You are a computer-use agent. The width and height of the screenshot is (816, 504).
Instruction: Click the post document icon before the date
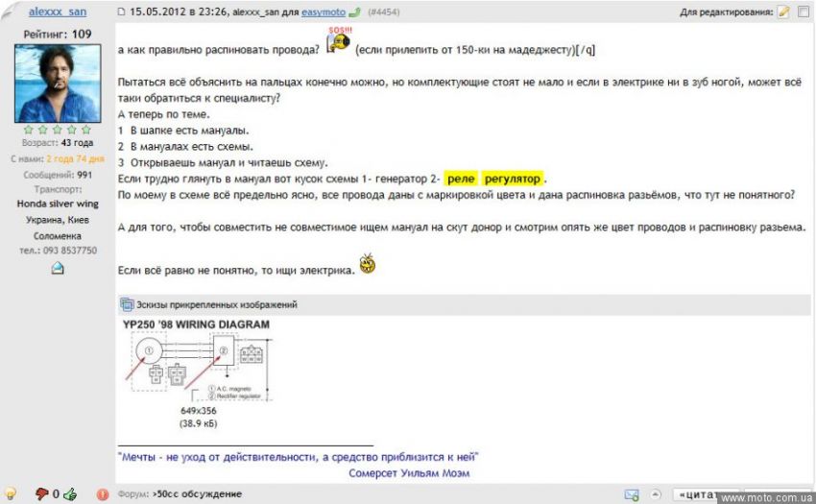pyautogui.click(x=122, y=12)
